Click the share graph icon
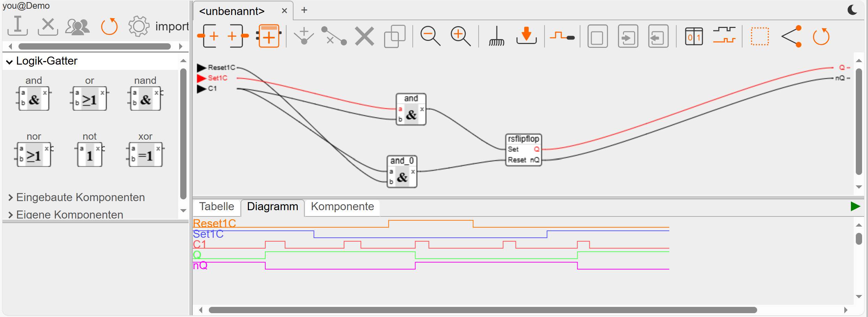The width and height of the screenshot is (868, 317). pyautogui.click(x=791, y=36)
